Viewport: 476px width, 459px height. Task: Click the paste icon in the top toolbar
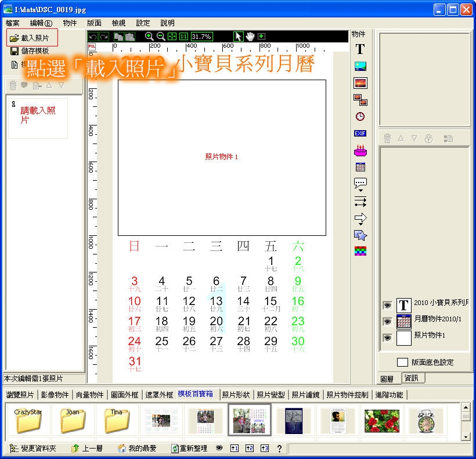pos(130,37)
